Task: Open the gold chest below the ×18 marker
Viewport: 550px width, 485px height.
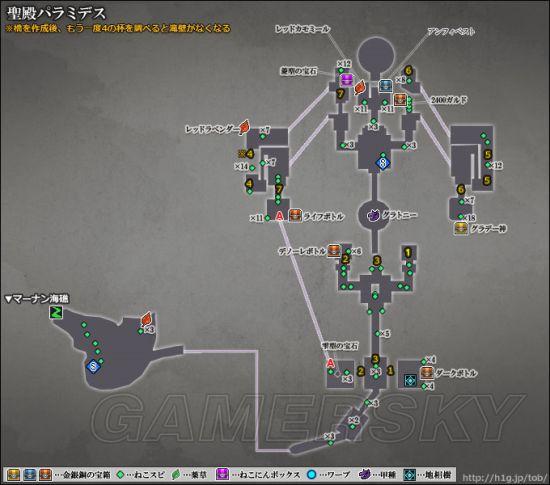Action: tap(460, 228)
